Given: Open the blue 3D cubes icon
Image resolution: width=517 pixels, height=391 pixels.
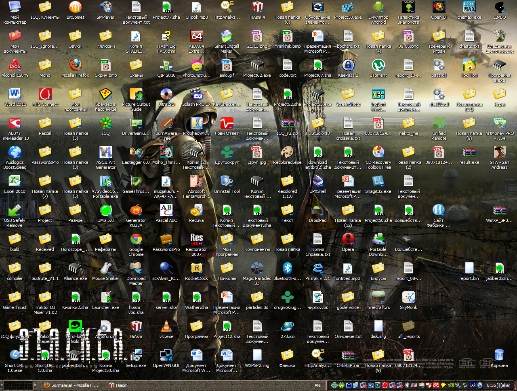Looking at the screenshot, I should coord(348,7).
